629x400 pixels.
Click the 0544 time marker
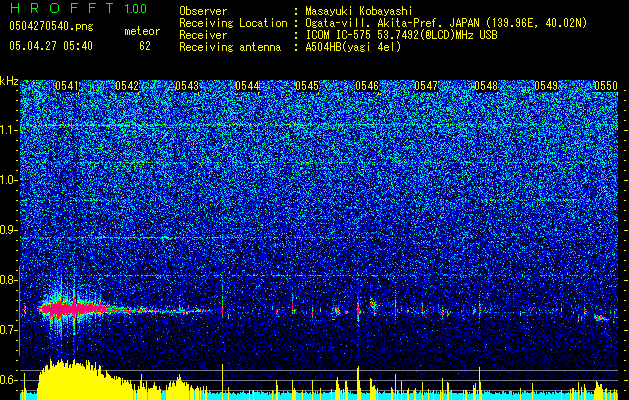click(247, 86)
